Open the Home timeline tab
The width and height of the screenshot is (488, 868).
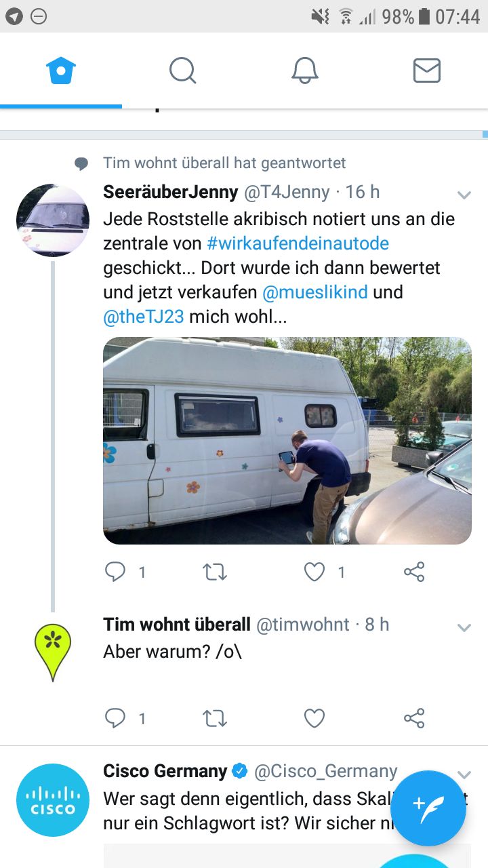point(61,71)
